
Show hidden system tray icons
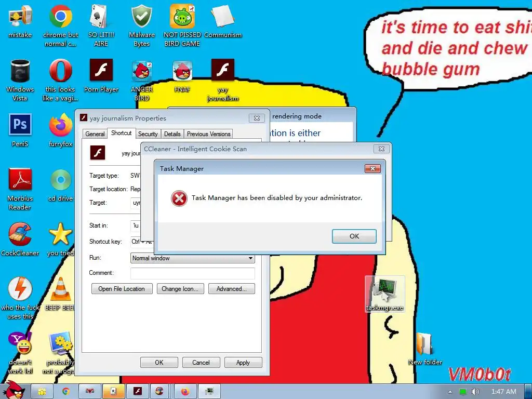[x=450, y=392]
